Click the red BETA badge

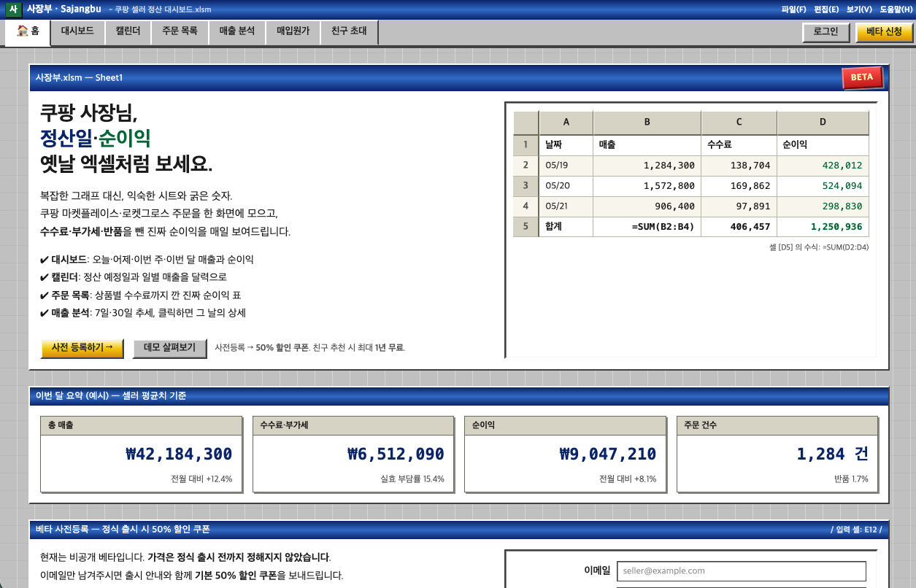(x=862, y=77)
